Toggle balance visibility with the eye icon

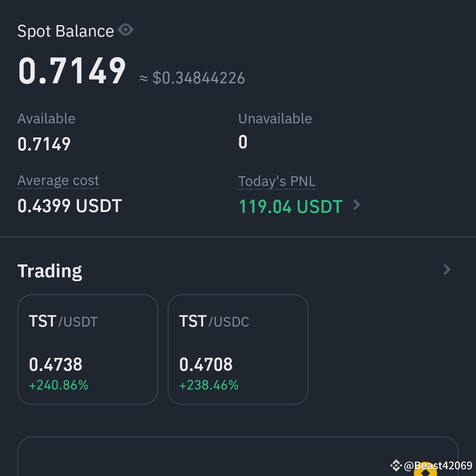[x=126, y=30]
